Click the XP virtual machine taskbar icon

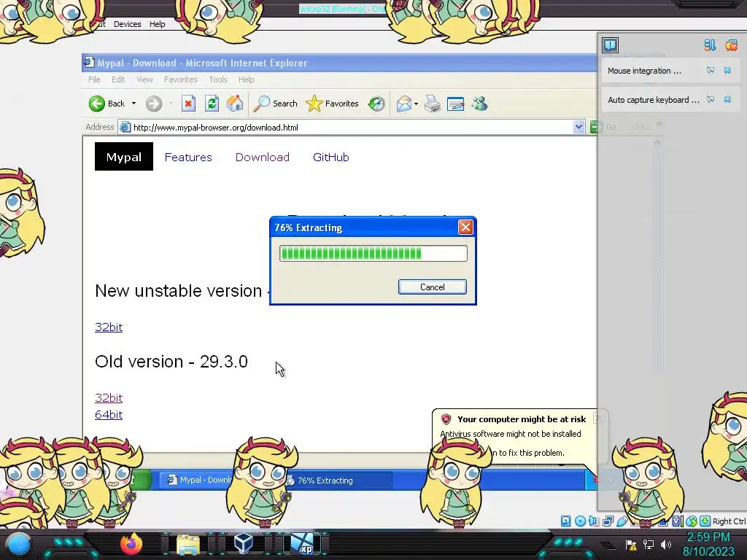[303, 544]
